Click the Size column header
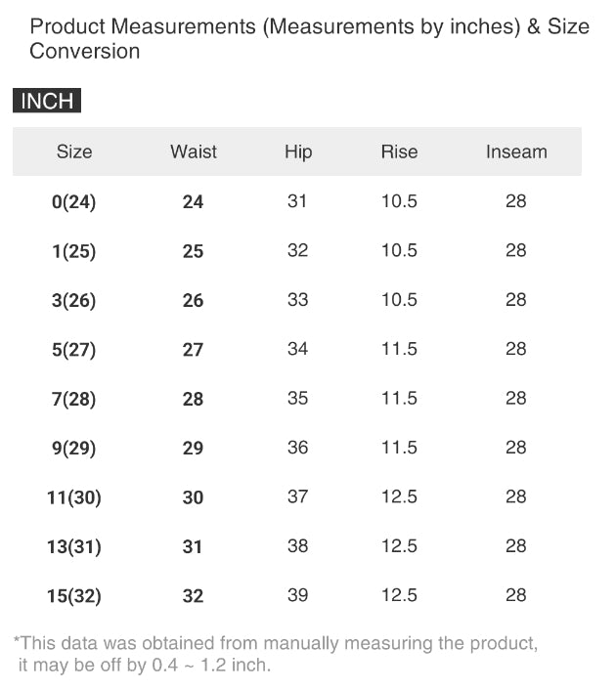Viewport: 616px width, 690px height. click(x=74, y=151)
